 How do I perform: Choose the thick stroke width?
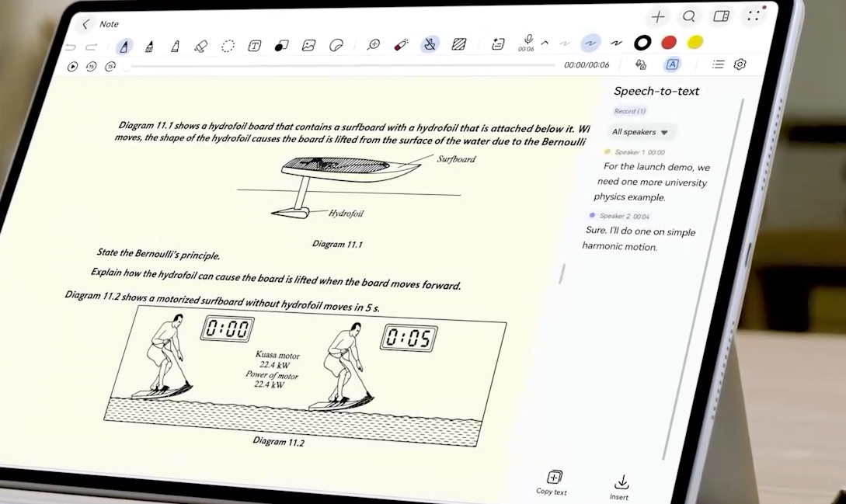616,43
